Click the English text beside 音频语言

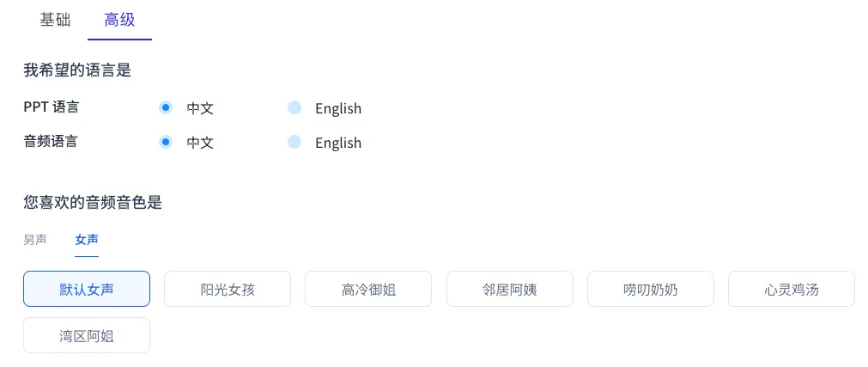[338, 143]
